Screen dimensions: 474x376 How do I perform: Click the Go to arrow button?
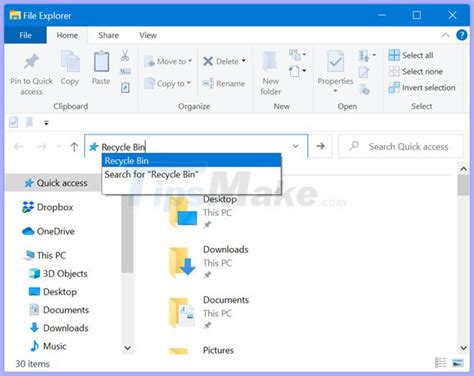320,146
